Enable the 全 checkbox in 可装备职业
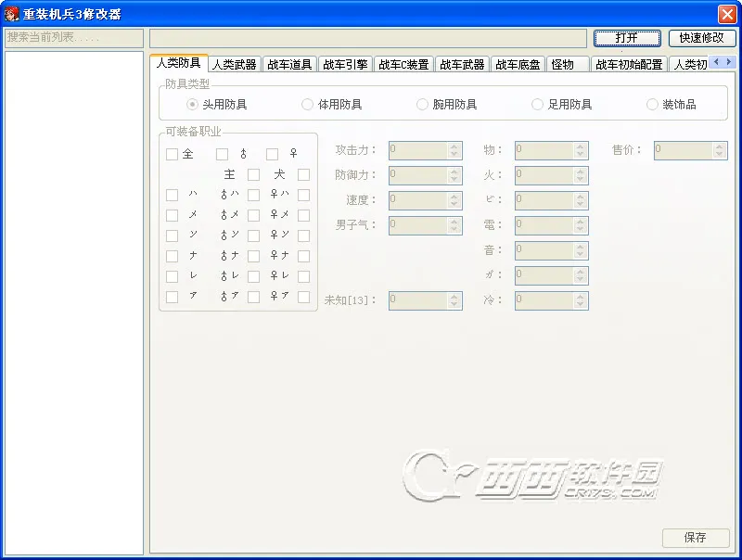The image size is (742, 560). 171,154
